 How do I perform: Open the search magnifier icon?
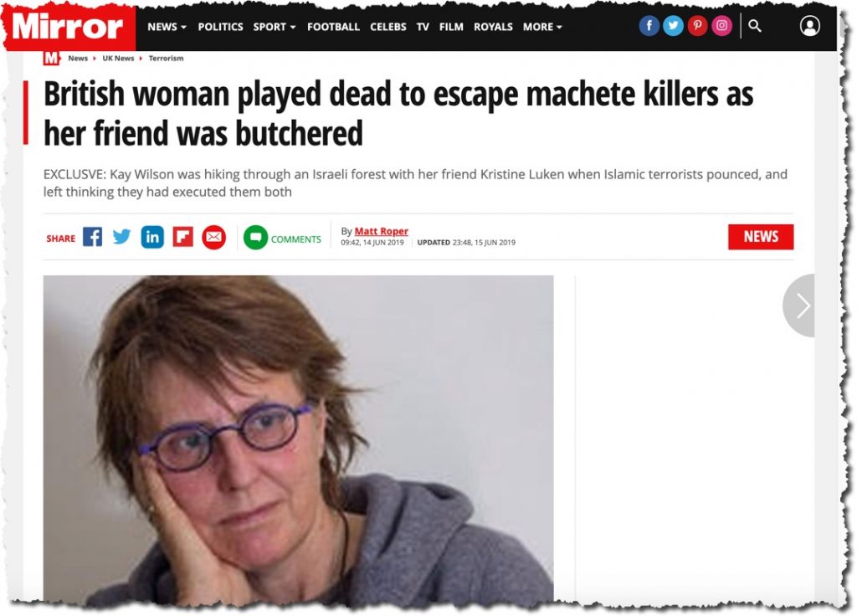[754, 26]
